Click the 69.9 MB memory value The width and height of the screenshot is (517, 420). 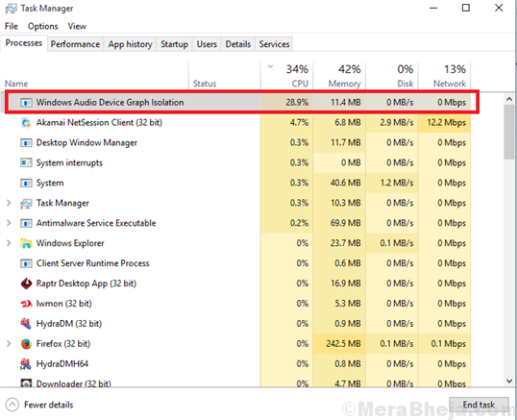pyautogui.click(x=346, y=223)
